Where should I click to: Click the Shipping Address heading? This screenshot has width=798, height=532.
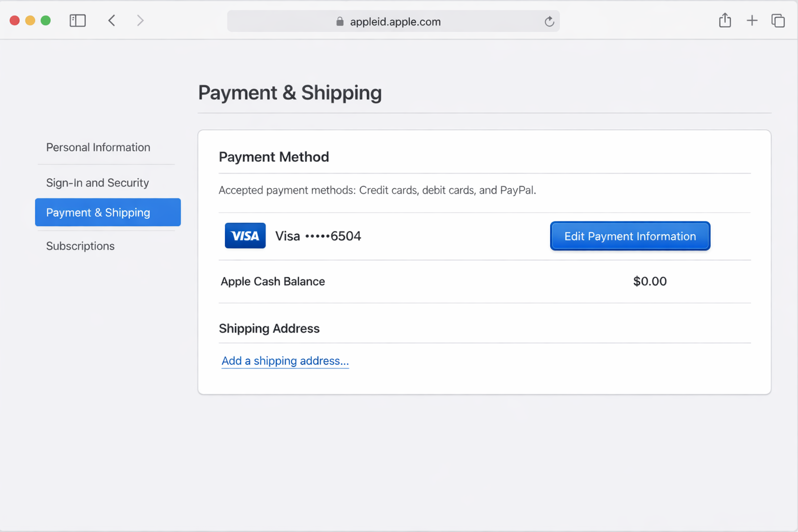pos(269,329)
